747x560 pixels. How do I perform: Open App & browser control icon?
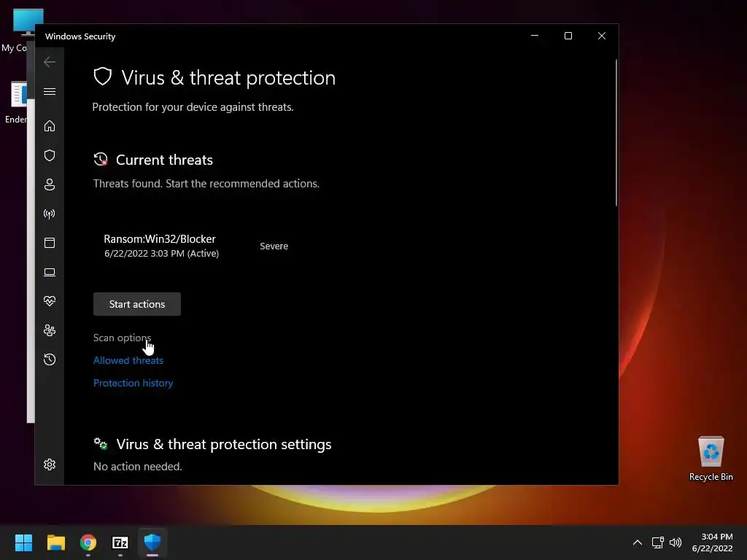[50, 243]
